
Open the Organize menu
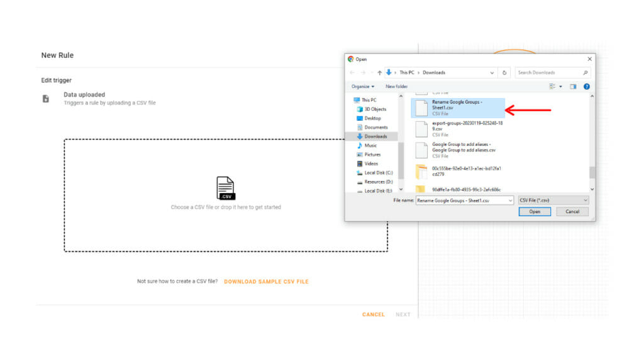(x=363, y=86)
